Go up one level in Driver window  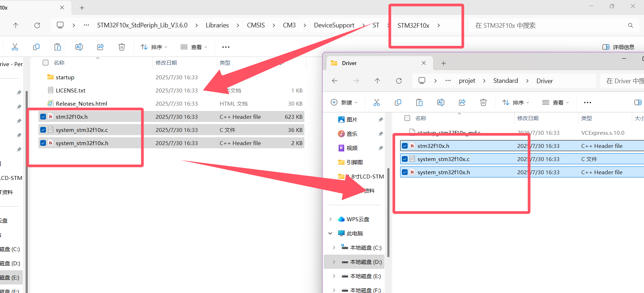click(377, 81)
